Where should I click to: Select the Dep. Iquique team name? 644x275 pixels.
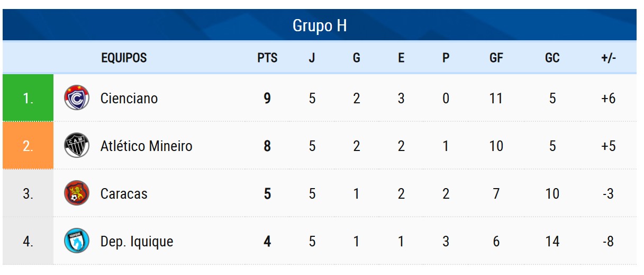click(x=137, y=242)
